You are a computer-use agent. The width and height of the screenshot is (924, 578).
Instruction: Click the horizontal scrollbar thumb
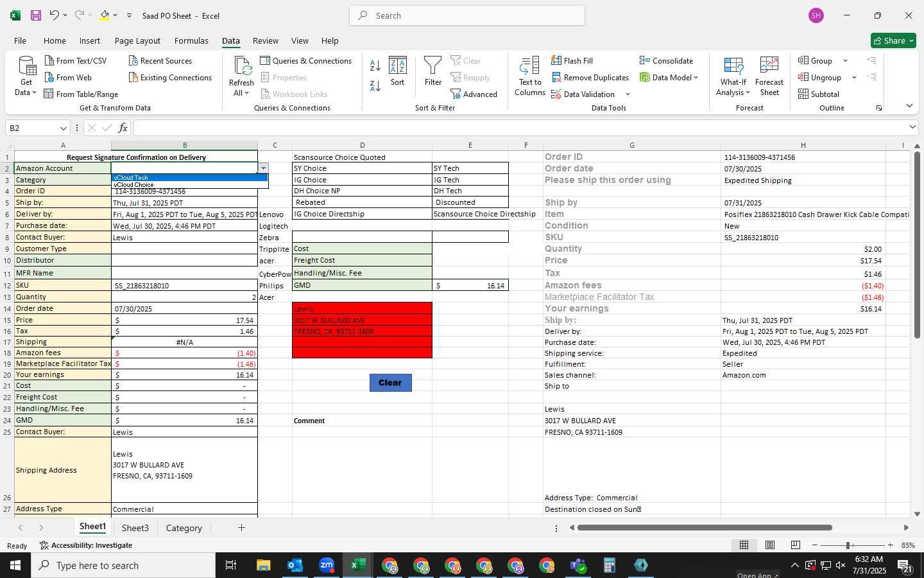705,528
